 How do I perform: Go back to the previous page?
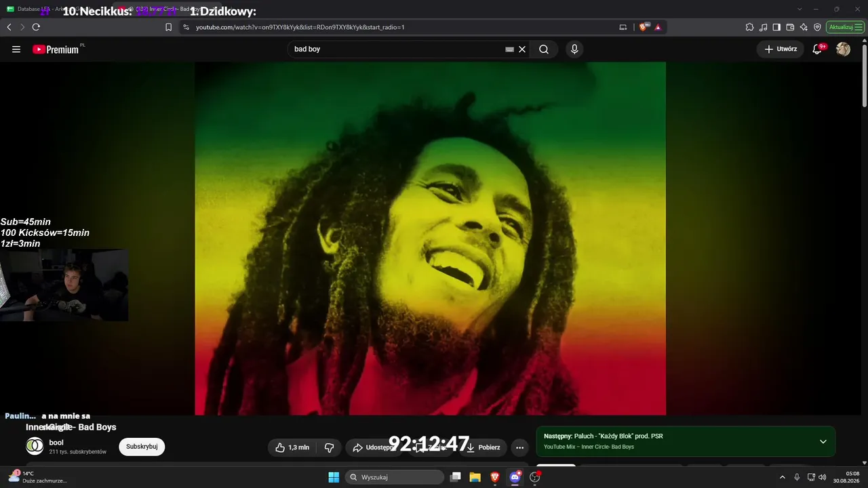click(9, 27)
